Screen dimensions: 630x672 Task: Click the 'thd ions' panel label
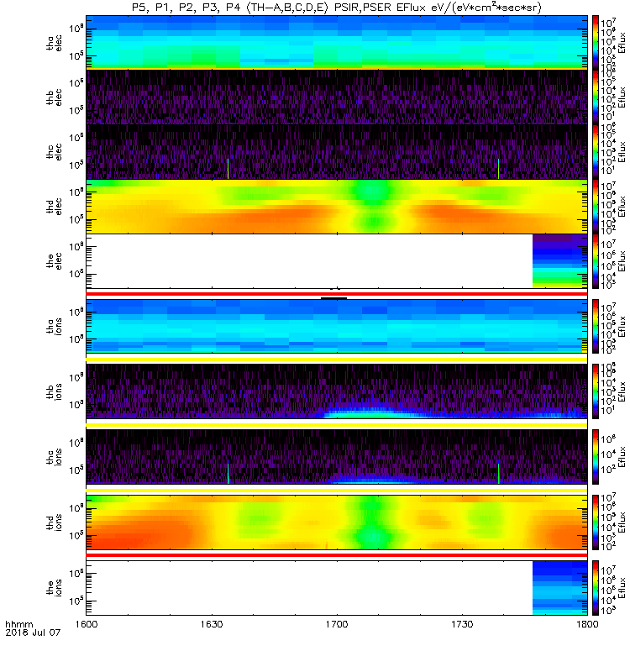pos(54,522)
